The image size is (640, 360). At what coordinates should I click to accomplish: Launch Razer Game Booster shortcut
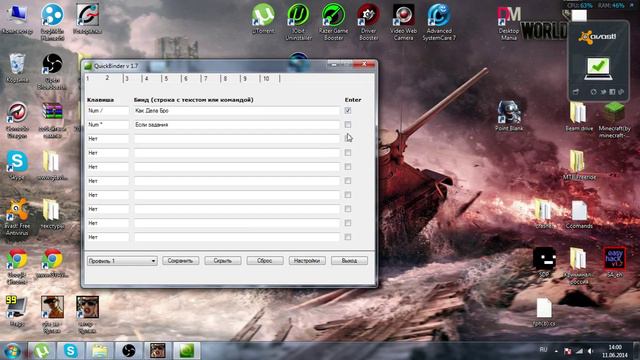[333, 22]
